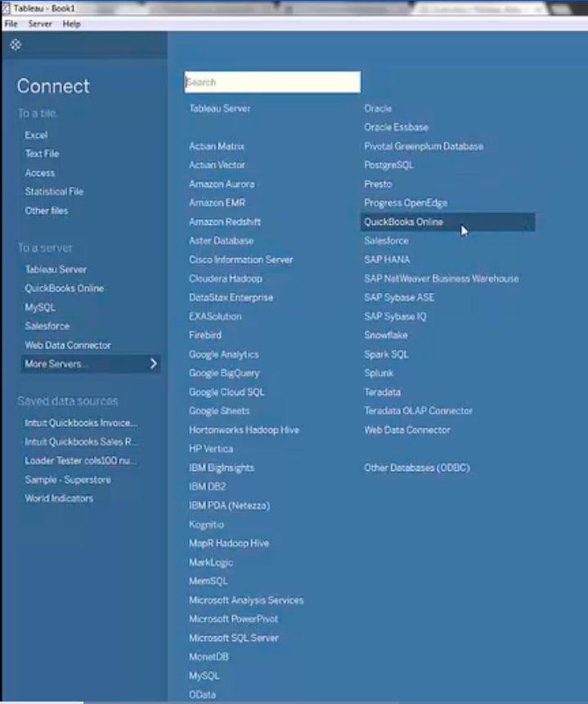Select HP Vertica connector
Image resolution: width=588 pixels, height=704 pixels.
(x=211, y=449)
